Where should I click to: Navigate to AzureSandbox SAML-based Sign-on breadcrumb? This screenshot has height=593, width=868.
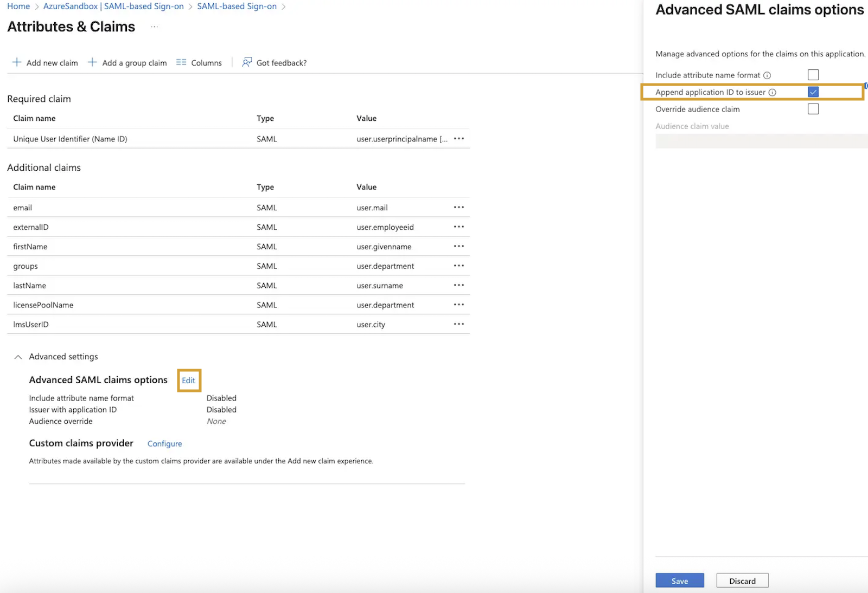coord(113,7)
